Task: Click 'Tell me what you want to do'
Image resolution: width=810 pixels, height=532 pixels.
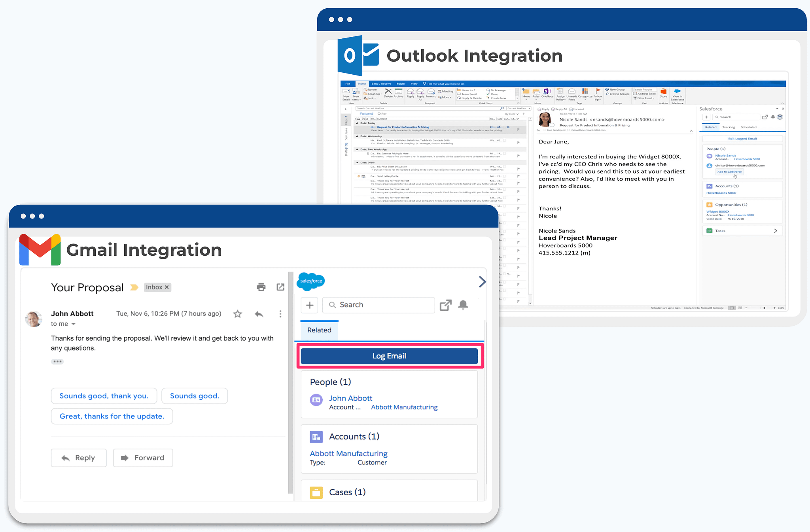Action: click(x=444, y=84)
